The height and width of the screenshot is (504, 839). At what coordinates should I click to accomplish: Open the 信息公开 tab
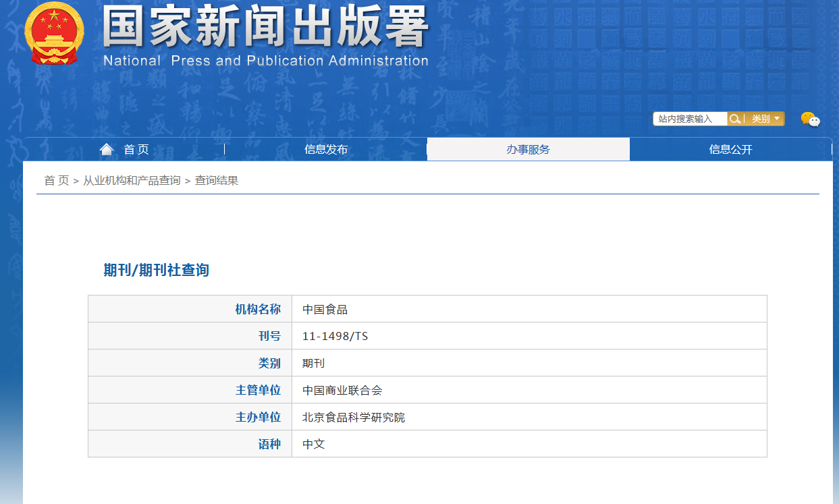[x=731, y=149]
